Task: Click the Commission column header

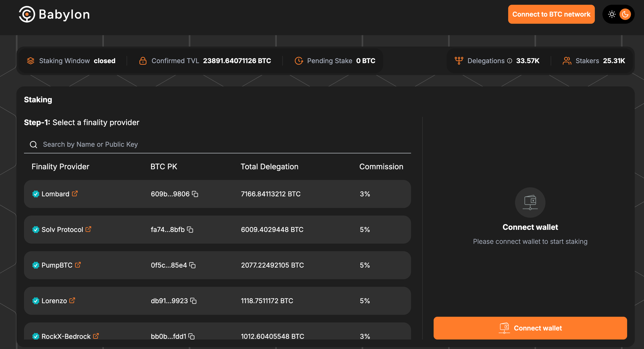Action: (381, 166)
